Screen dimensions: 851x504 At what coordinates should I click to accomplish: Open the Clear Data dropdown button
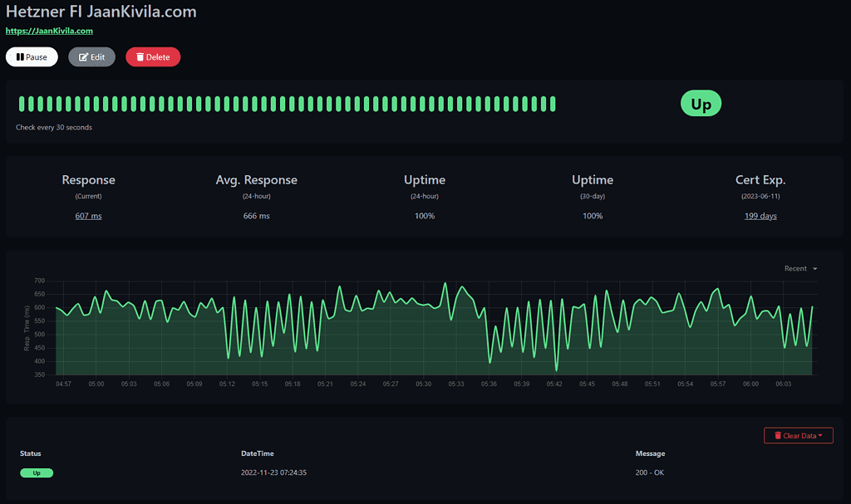(799, 436)
